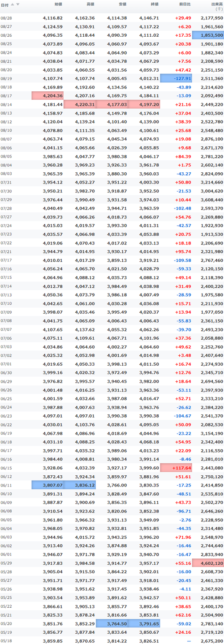Select the red highlighted 4,602,120 volume cell
This screenshot has height=644, width=224.
point(208,563)
